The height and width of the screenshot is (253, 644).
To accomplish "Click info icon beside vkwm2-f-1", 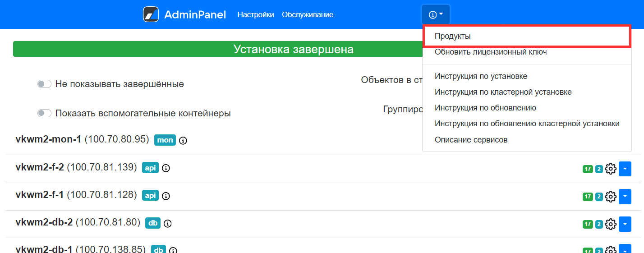I will click(x=166, y=196).
